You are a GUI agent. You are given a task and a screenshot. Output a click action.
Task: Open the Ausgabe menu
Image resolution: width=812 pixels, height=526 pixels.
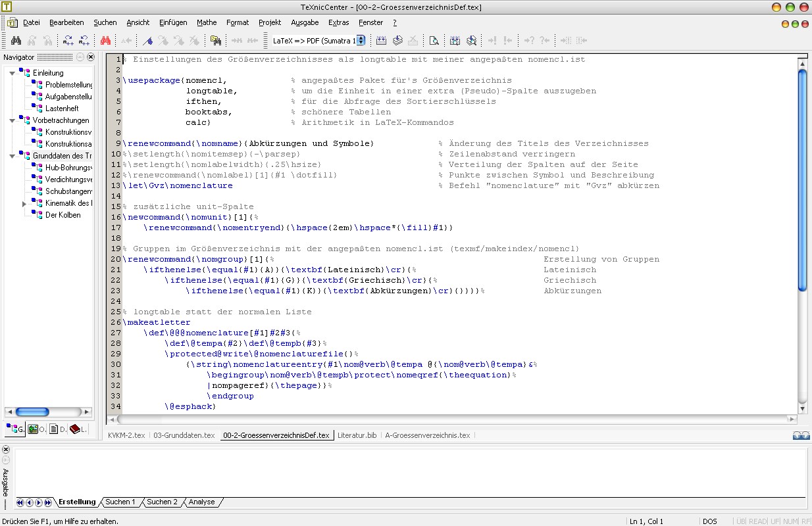tap(305, 22)
